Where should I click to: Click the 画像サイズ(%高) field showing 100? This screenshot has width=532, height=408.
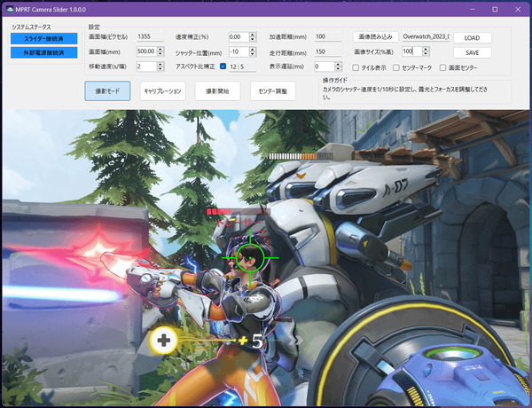point(412,51)
